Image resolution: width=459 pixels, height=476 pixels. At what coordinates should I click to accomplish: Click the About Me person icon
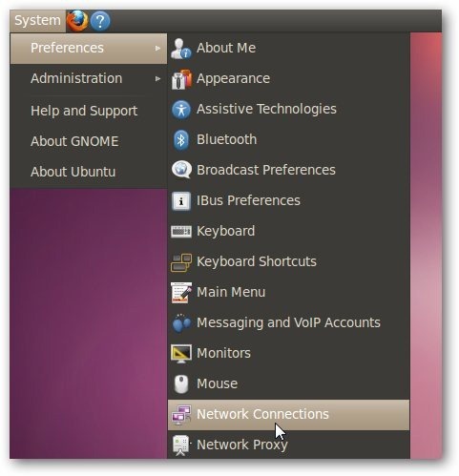[180, 49]
